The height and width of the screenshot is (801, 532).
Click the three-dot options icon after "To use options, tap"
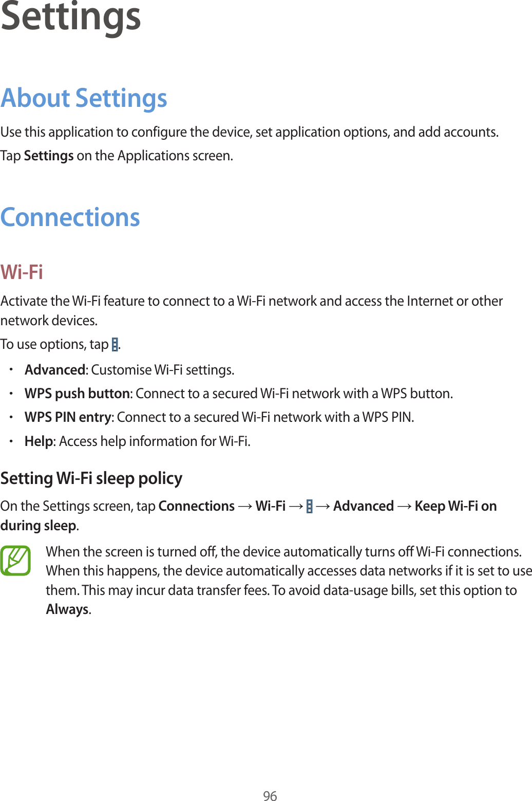pos(115,344)
